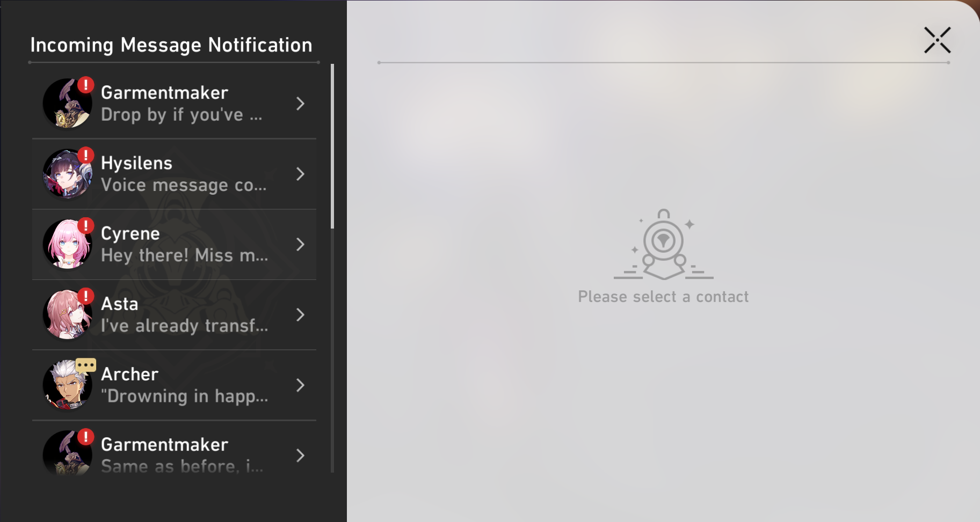The height and width of the screenshot is (522, 980).
Task: Click the "Incoming Message Notification" heading
Action: pos(171,45)
